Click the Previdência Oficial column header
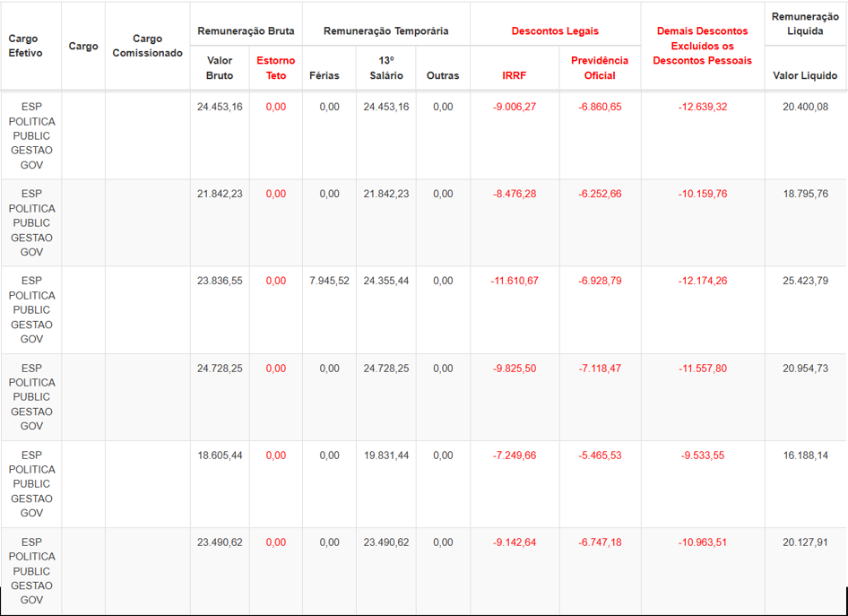848x616 pixels. [x=600, y=68]
